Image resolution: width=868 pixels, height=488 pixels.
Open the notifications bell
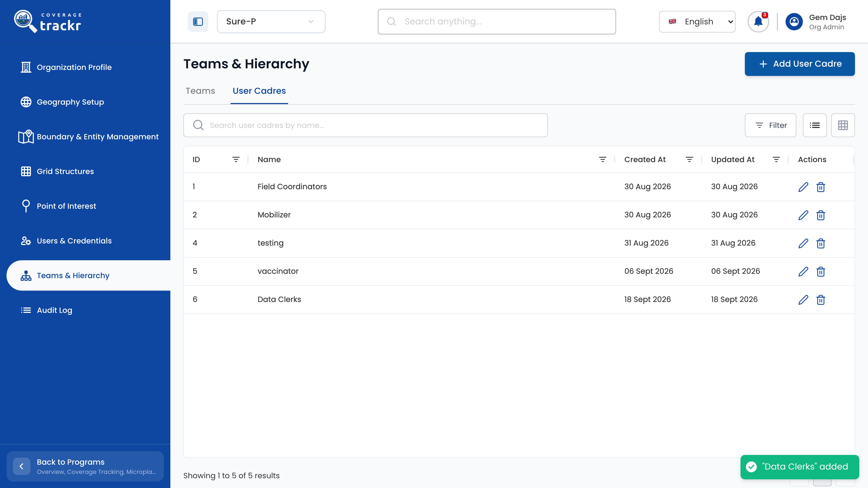click(x=758, y=22)
